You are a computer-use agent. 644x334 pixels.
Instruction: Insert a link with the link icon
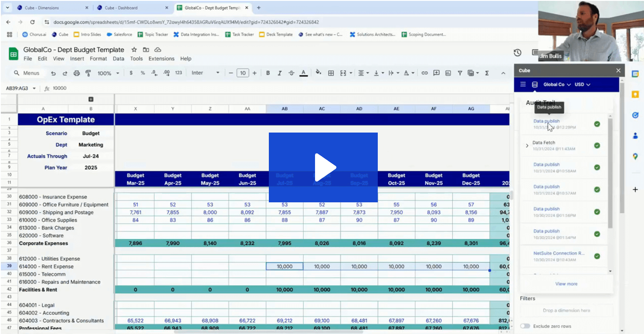click(x=424, y=73)
